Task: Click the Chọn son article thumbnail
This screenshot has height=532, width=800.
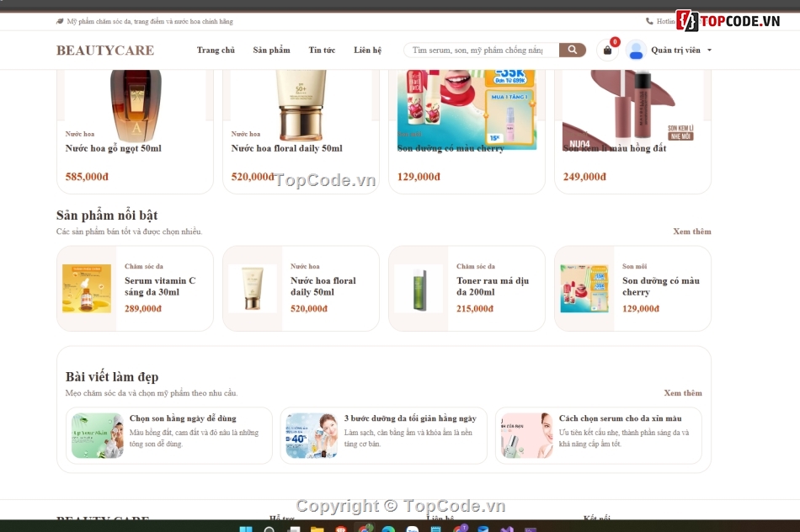Action: click(x=98, y=435)
